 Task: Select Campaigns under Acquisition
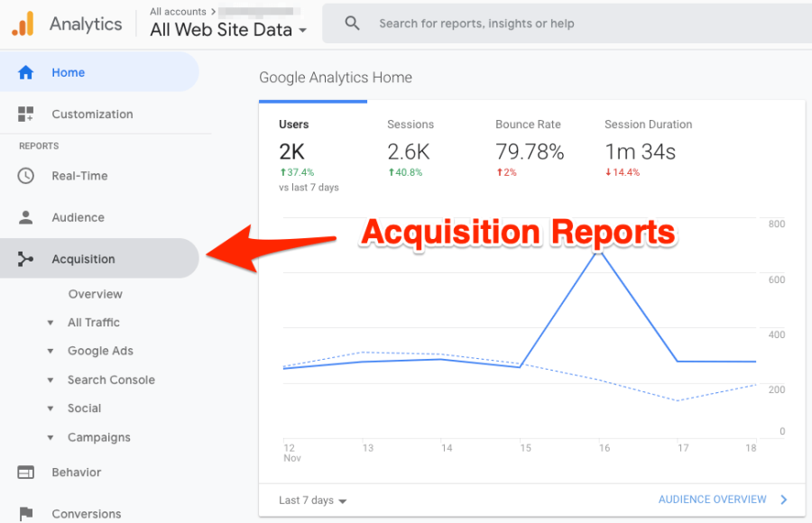(x=99, y=437)
